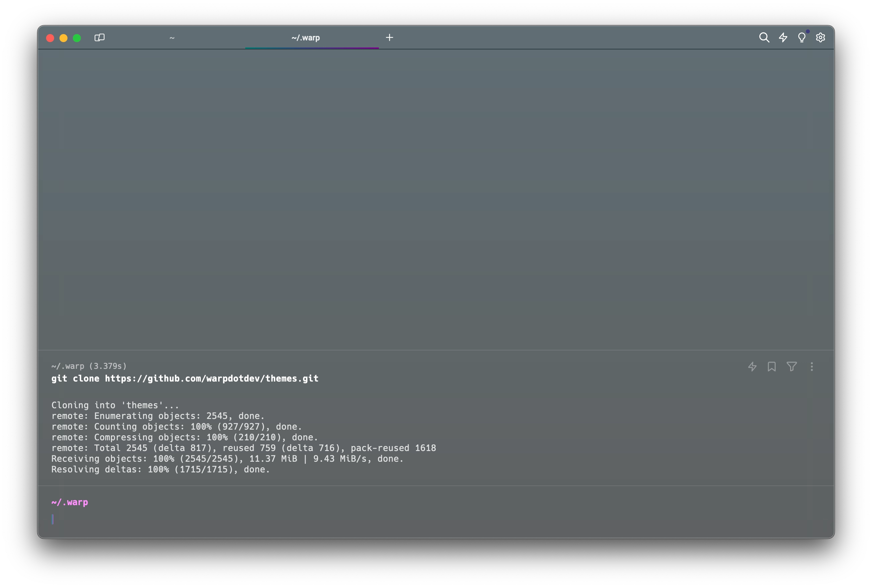Filter the git clone block output
This screenshot has height=588, width=872.
[x=791, y=366]
